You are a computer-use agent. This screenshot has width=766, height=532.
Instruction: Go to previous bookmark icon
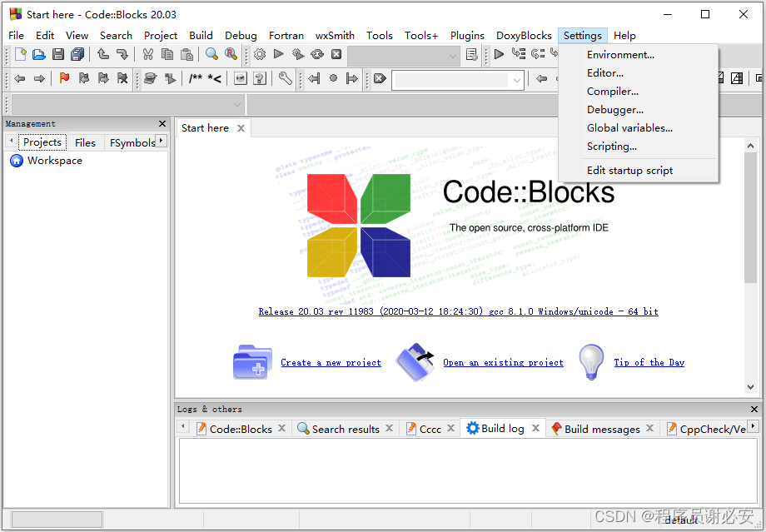[84, 78]
